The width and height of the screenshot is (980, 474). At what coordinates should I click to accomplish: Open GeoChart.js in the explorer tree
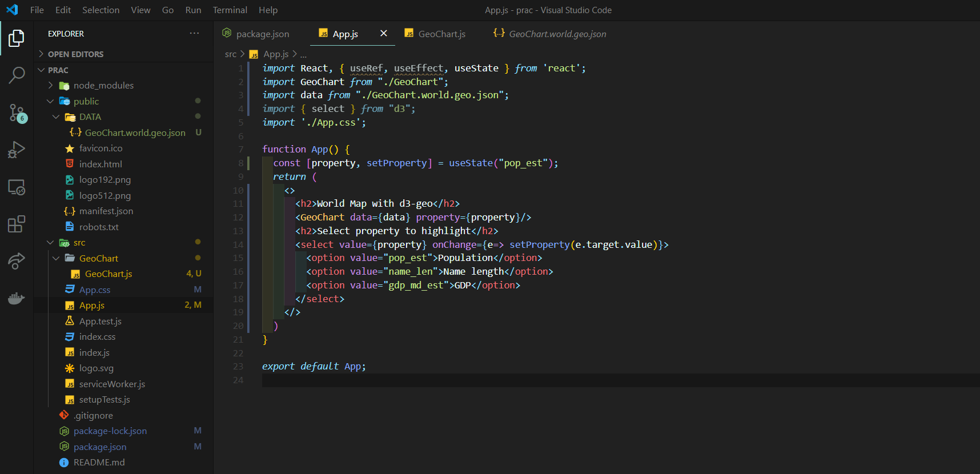[x=108, y=274]
